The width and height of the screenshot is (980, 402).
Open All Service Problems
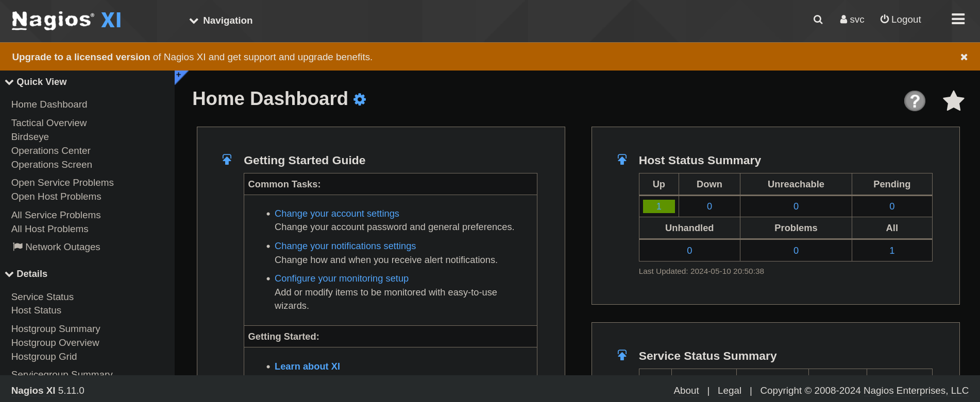click(56, 215)
